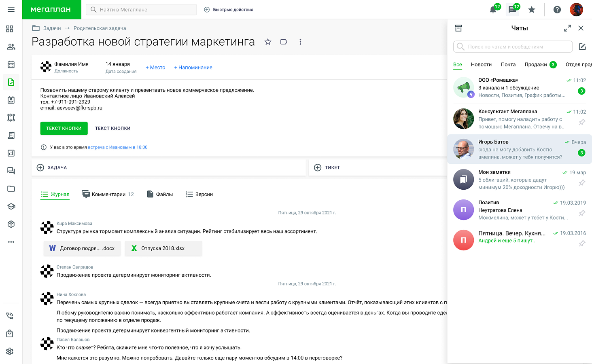Open notifications bell with 12 badge
Screen dimensions: 592x364
coord(493,9)
